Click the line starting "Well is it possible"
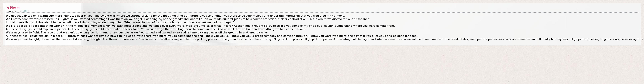 100,26
